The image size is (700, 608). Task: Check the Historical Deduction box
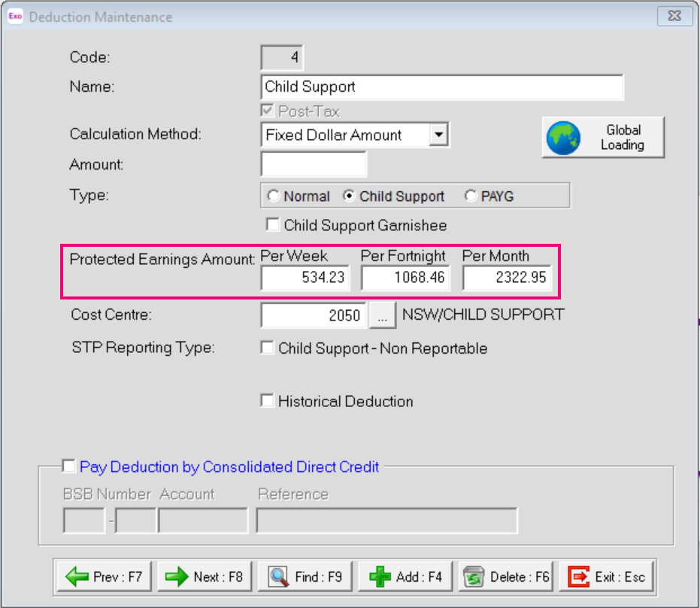267,401
